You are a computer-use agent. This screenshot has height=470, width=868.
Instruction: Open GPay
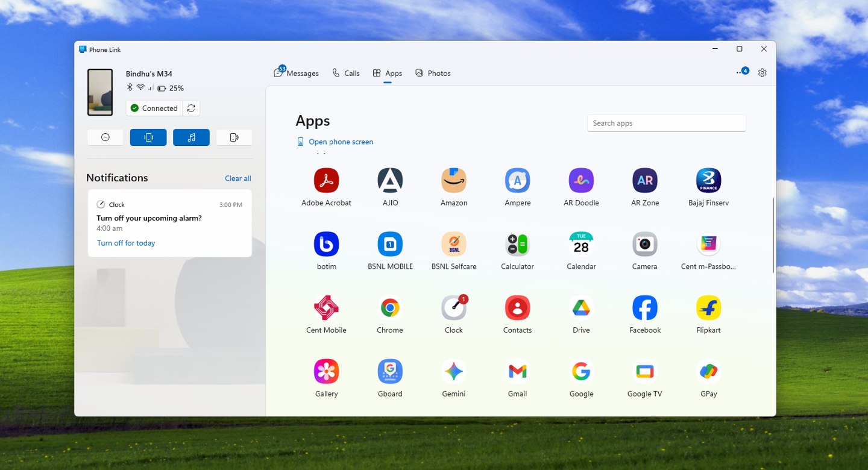pos(708,371)
